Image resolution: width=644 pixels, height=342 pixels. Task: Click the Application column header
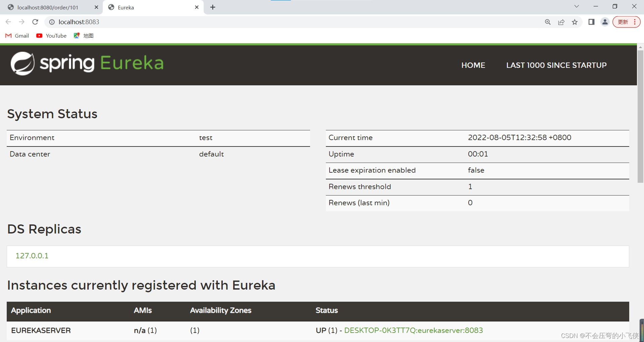click(x=31, y=310)
